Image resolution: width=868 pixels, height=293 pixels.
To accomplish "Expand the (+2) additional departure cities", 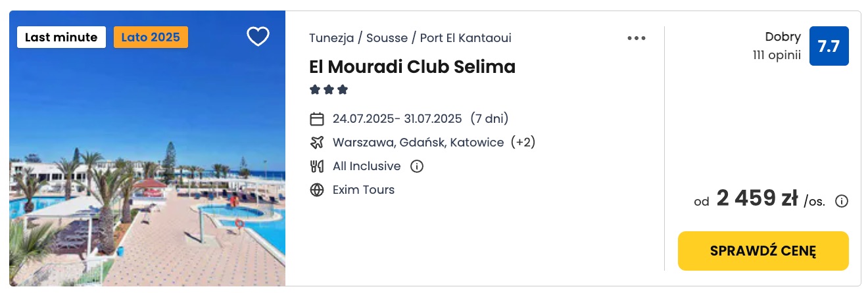I will point(523,143).
